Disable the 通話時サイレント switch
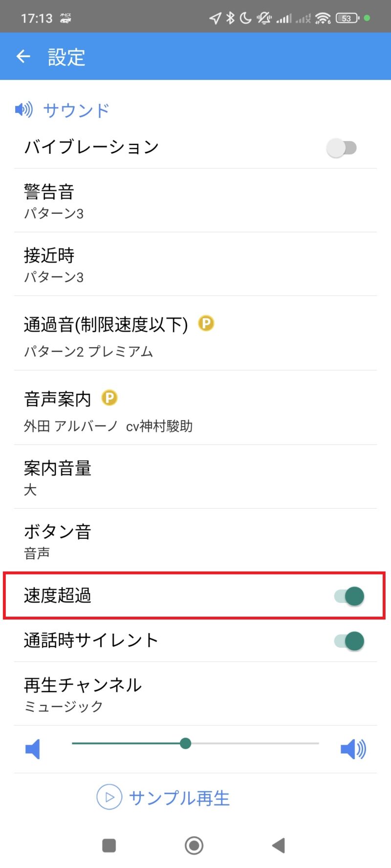Image resolution: width=391 pixels, height=868 pixels. [x=349, y=641]
